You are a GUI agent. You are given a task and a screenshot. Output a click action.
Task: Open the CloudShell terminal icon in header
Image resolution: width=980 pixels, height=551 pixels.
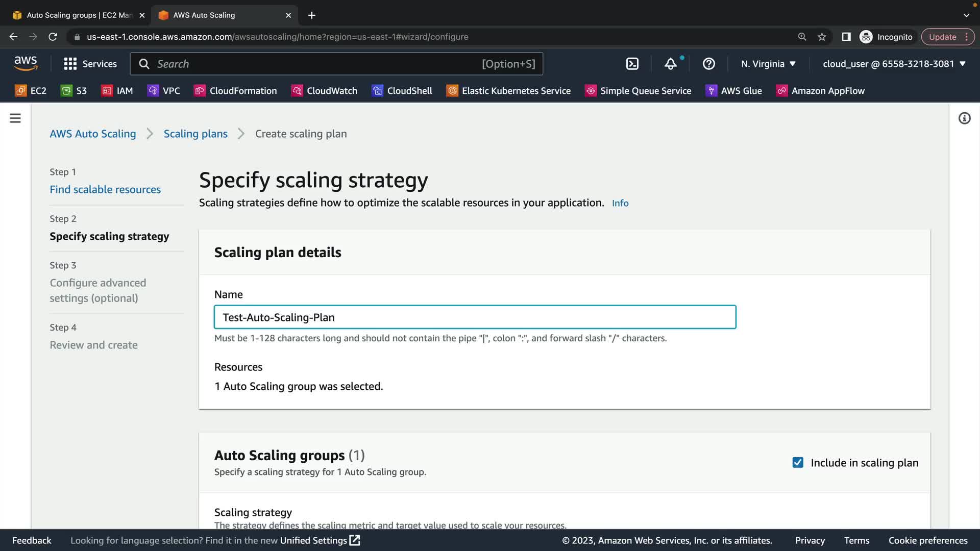click(632, 64)
